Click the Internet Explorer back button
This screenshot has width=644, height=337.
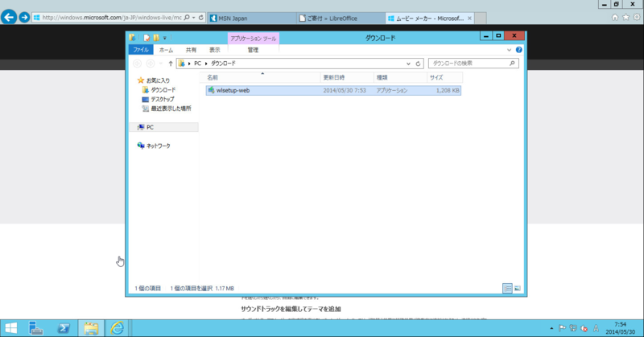9,17
